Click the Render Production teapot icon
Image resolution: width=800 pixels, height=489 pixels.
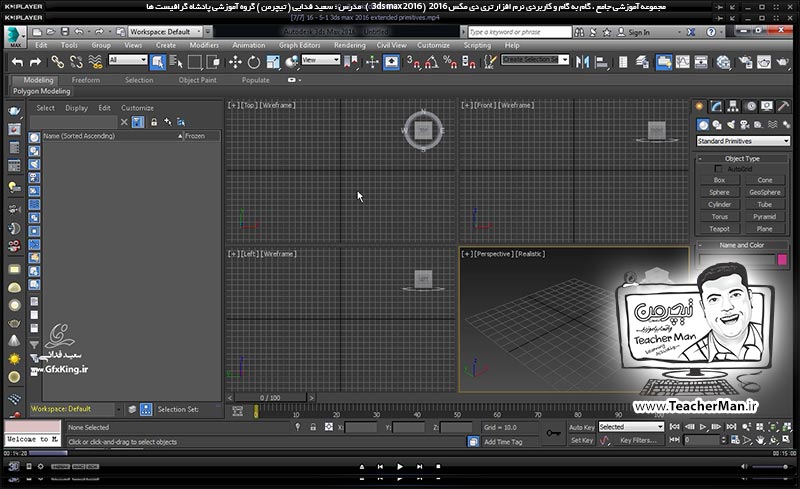783,62
